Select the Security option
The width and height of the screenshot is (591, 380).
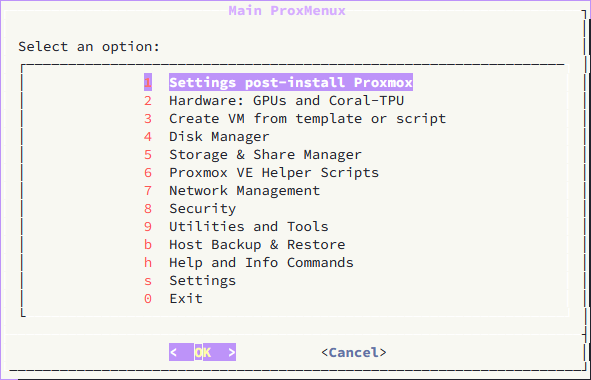click(x=202, y=208)
